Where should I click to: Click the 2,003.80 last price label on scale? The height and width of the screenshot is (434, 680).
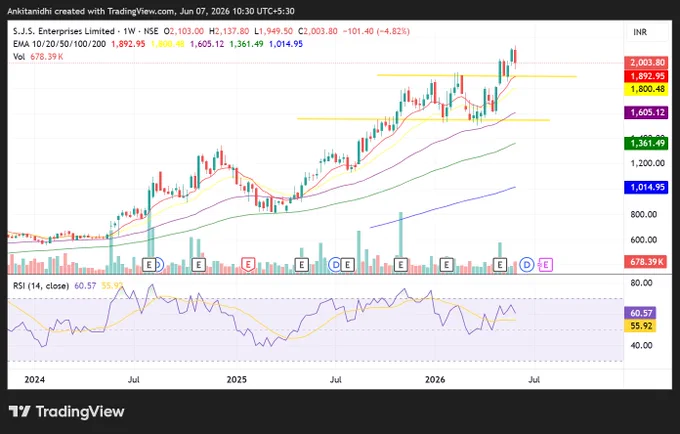646,62
